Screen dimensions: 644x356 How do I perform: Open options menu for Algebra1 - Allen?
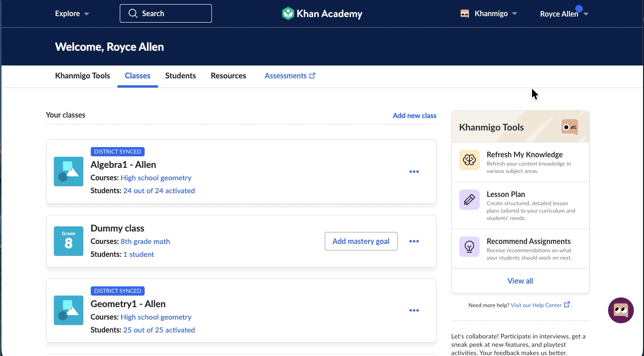coord(414,172)
